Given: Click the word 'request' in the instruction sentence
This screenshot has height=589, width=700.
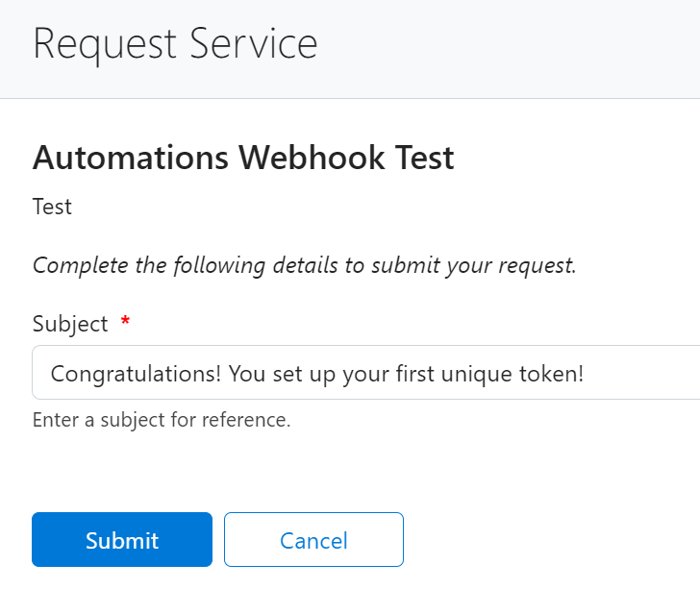Looking at the screenshot, I should pos(537,266).
